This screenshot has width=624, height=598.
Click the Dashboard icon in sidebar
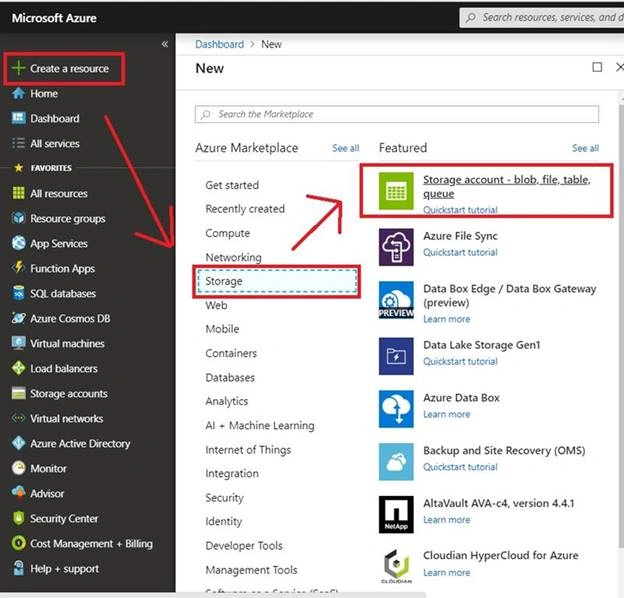18,118
